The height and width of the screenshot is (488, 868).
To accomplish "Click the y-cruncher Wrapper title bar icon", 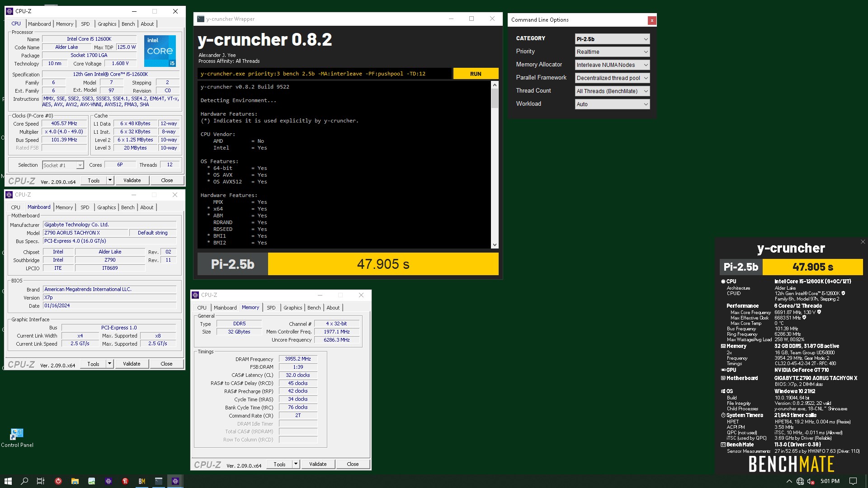I will pyautogui.click(x=201, y=19).
